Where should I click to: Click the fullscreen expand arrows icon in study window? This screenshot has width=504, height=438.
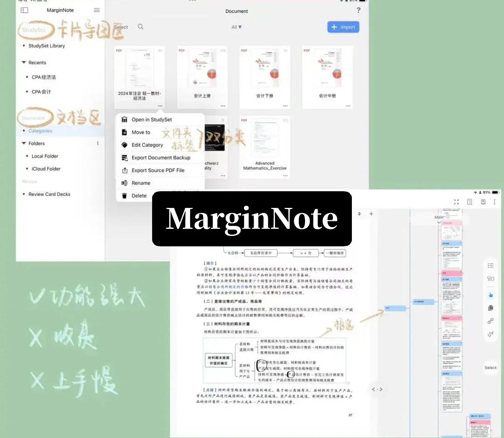tap(456, 202)
